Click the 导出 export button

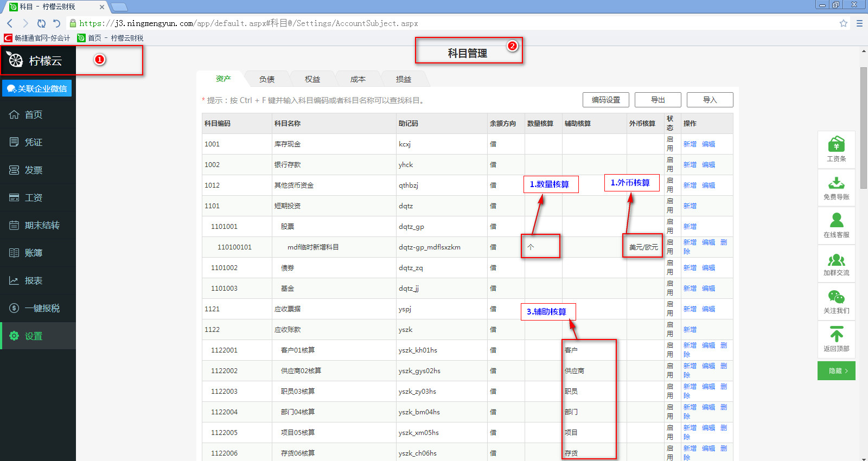click(658, 100)
